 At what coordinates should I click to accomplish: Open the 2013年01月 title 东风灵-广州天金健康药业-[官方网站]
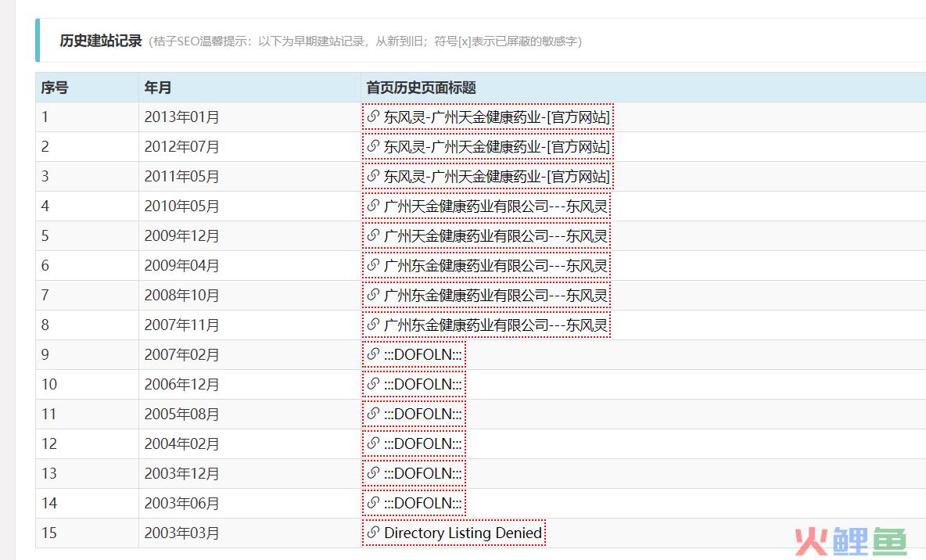(x=497, y=117)
